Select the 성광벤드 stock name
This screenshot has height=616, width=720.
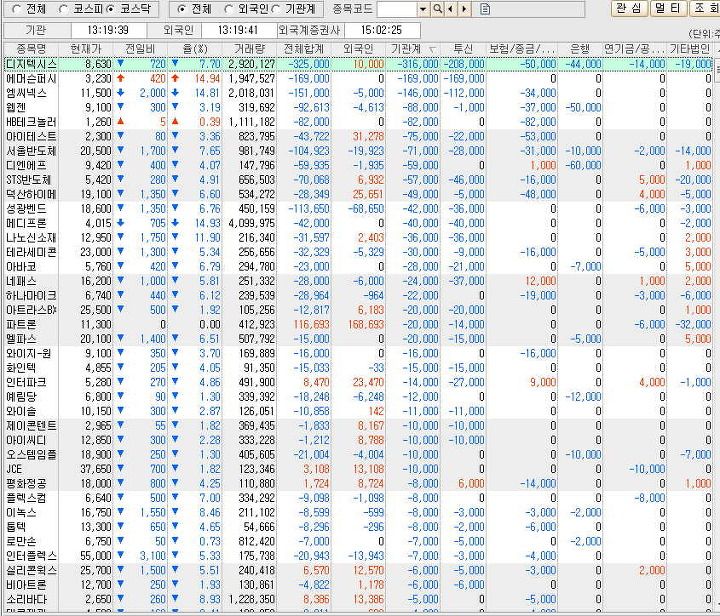click(26, 208)
